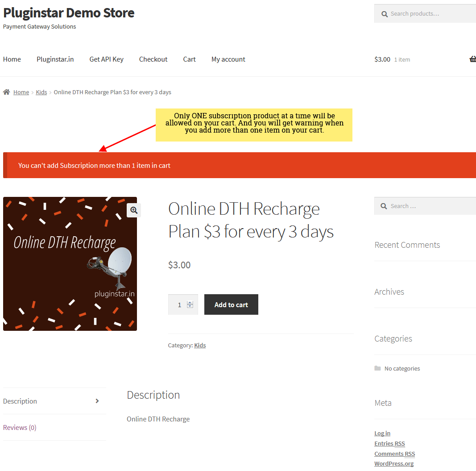This screenshot has height=471, width=476.
Task: Click the search icon in product search
Action: point(384,14)
